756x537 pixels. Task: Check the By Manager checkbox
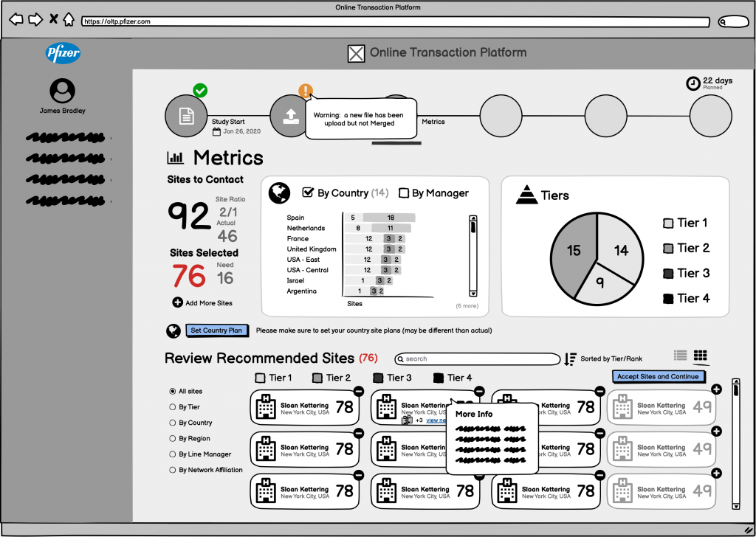[404, 193]
